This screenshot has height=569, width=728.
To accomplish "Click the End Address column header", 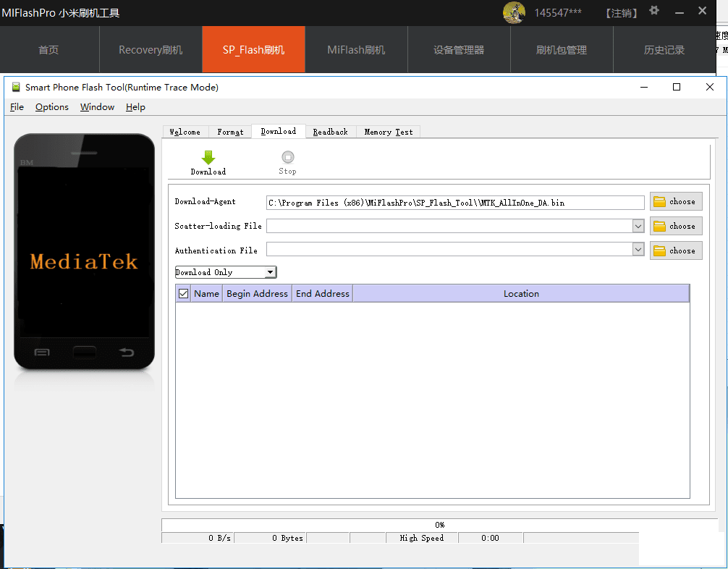I will pyautogui.click(x=323, y=294).
